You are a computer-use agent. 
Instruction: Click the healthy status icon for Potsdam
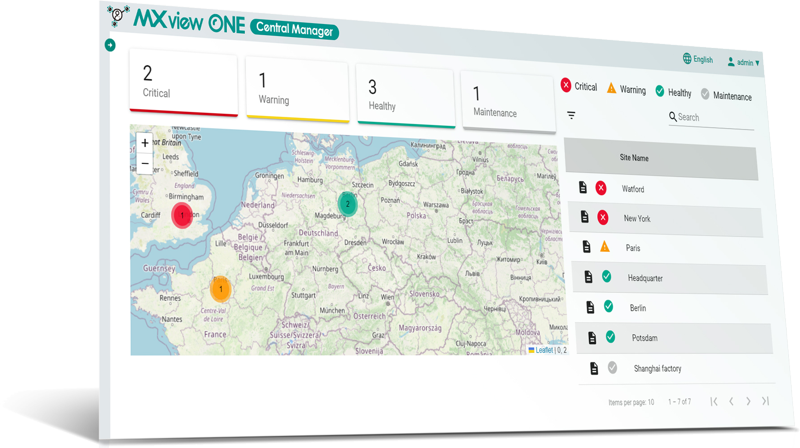click(x=611, y=337)
